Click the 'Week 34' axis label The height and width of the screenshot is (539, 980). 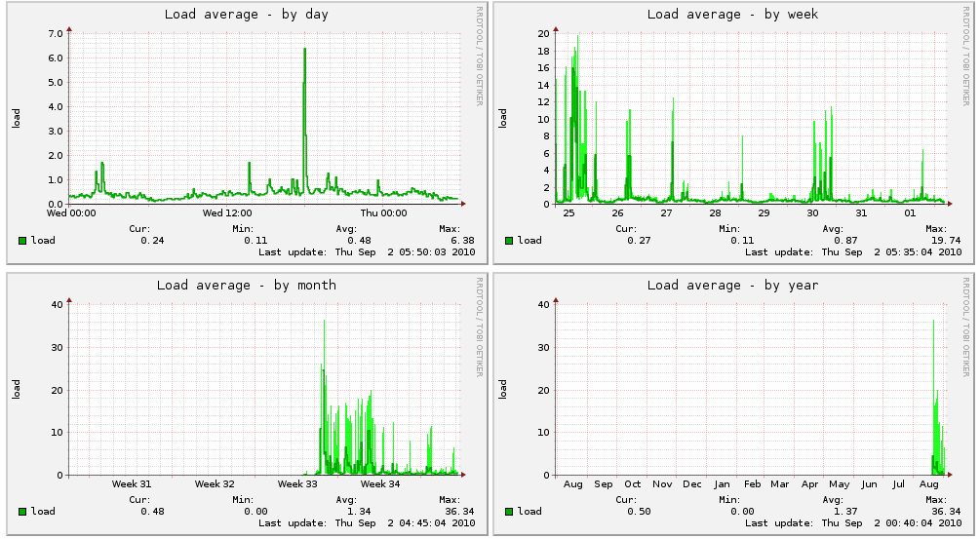(x=380, y=484)
